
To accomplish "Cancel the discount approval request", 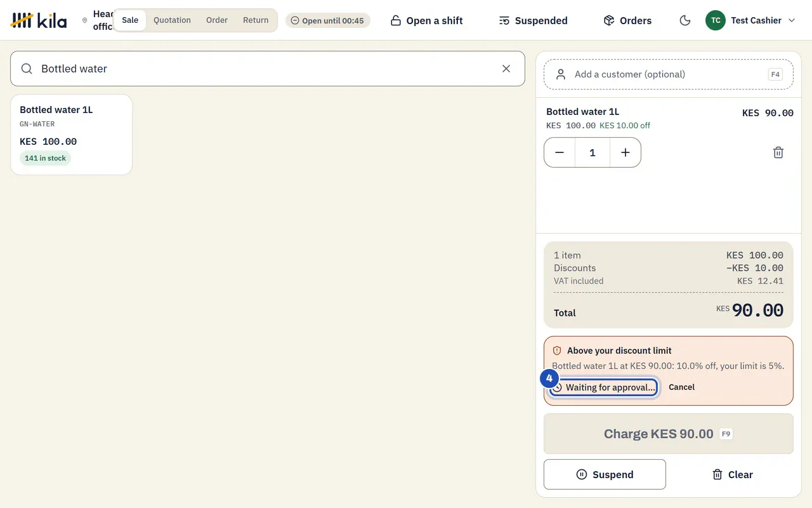I will (681, 387).
